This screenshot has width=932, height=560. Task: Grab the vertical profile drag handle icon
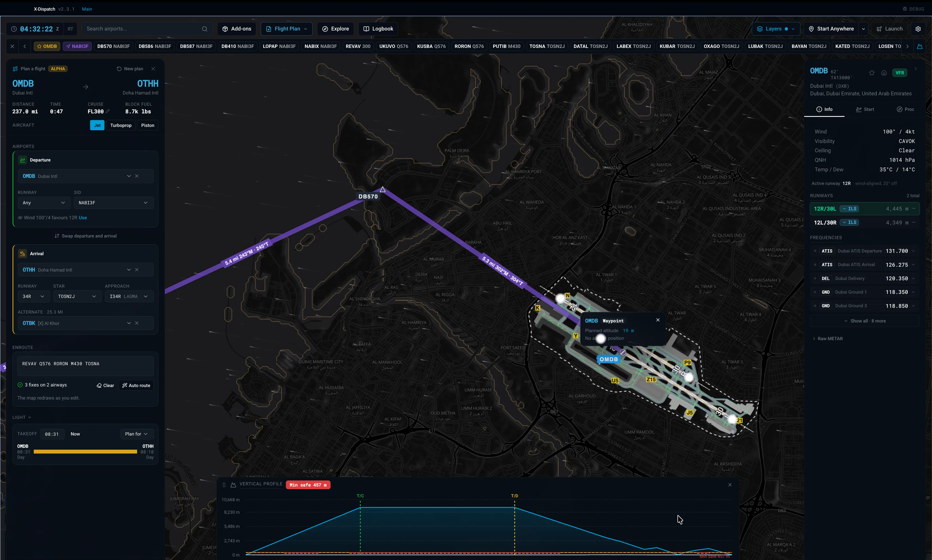[224, 485]
